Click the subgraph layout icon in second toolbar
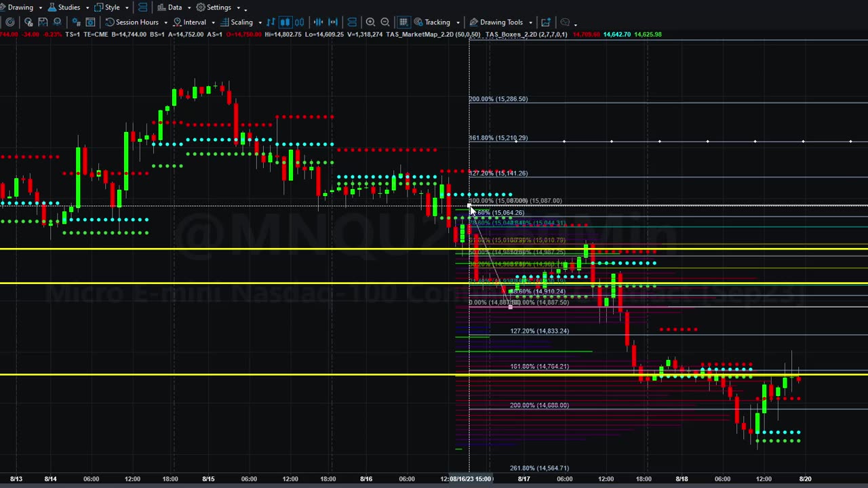Viewport: 868px width, 488px height. (351, 22)
